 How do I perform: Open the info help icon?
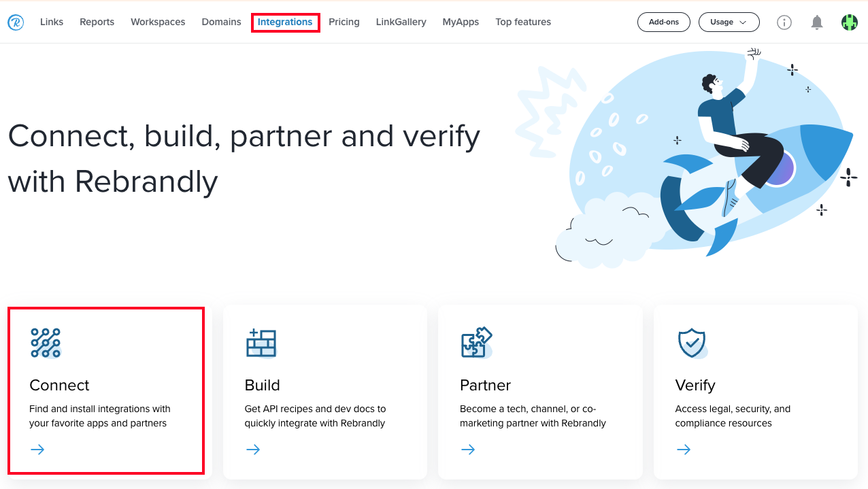tap(784, 22)
